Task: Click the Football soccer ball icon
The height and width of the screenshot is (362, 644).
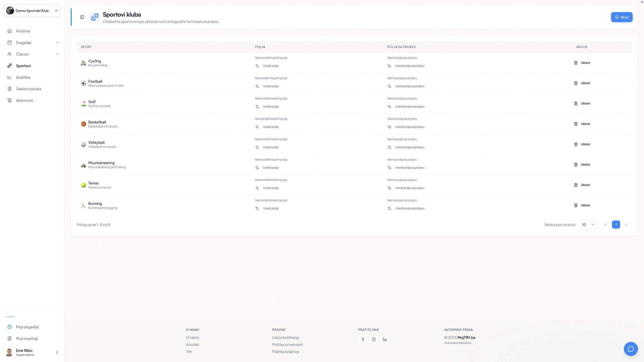Action: [84, 83]
